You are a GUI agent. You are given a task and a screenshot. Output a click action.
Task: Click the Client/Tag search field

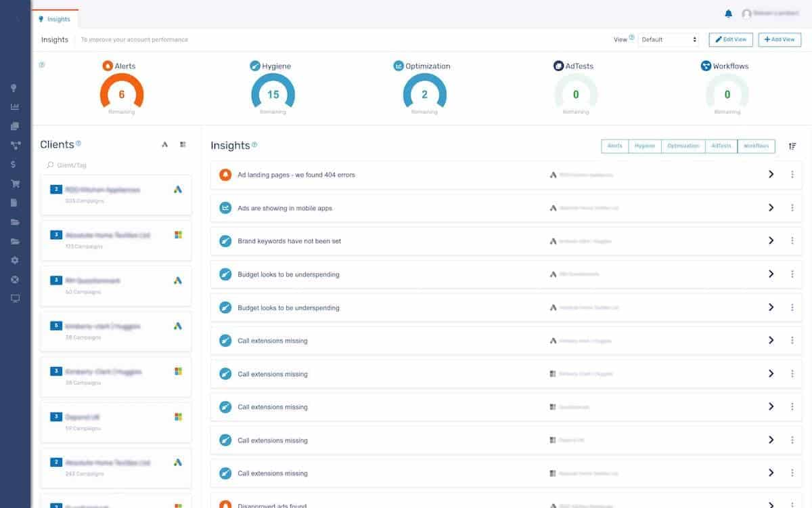click(x=115, y=165)
